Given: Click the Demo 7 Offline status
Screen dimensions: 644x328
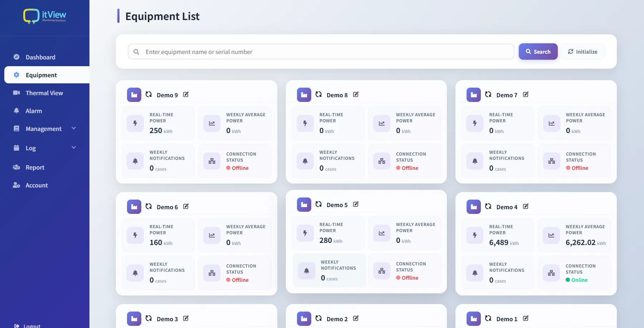Looking at the screenshot, I should [577, 168].
